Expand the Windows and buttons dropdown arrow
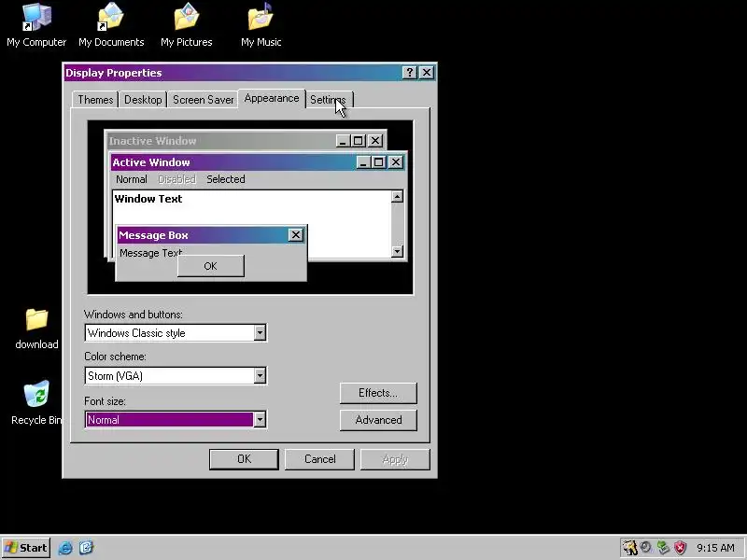The width and height of the screenshot is (747, 560). coord(260,333)
